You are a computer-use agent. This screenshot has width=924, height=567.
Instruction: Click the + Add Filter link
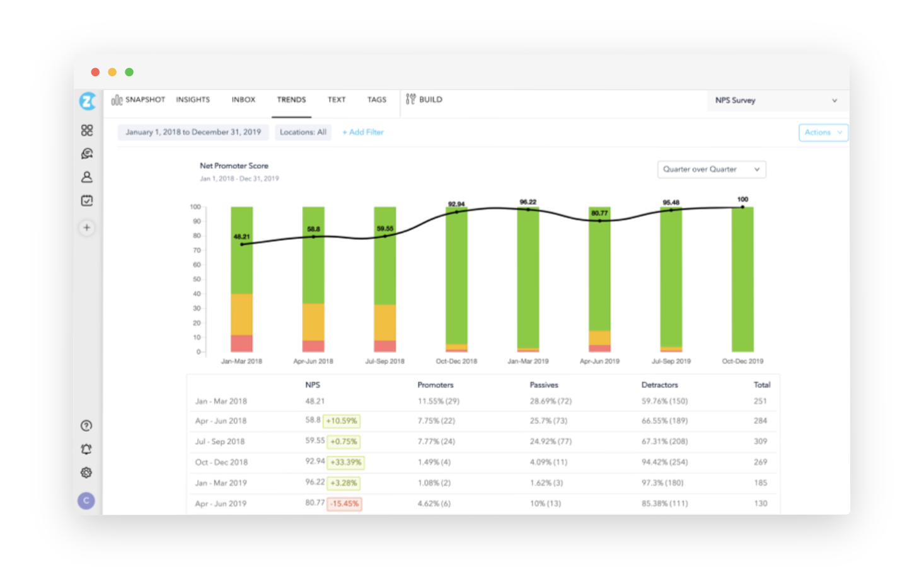363,132
